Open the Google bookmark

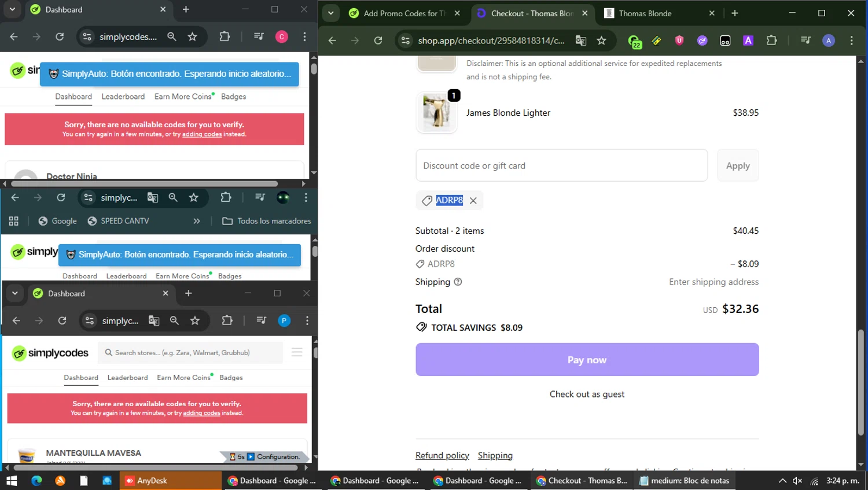(57, 221)
